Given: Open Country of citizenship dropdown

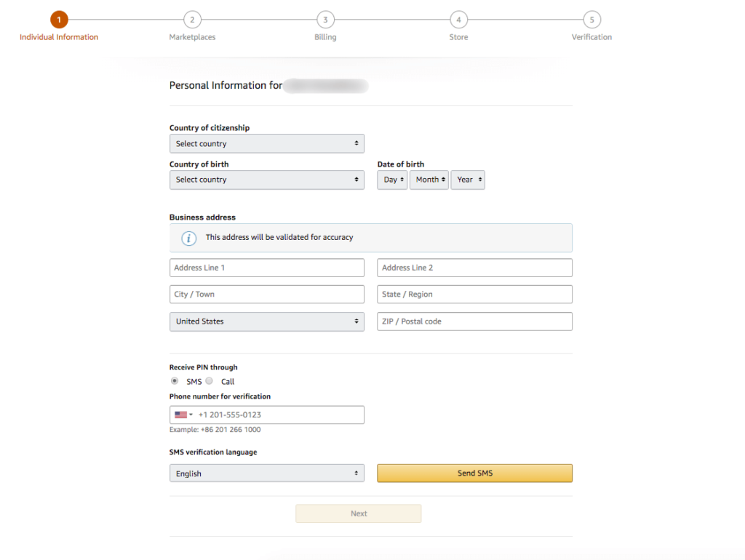Looking at the screenshot, I should click(266, 144).
